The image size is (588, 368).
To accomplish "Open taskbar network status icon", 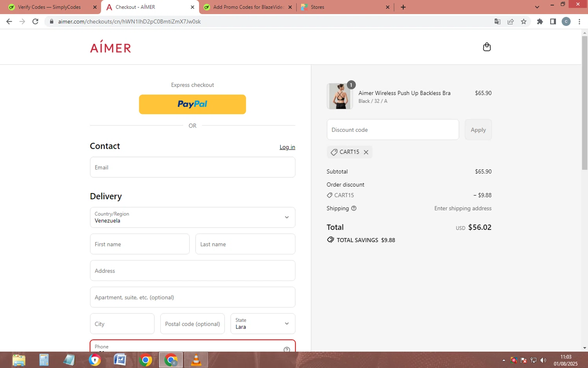I will pos(533,360).
